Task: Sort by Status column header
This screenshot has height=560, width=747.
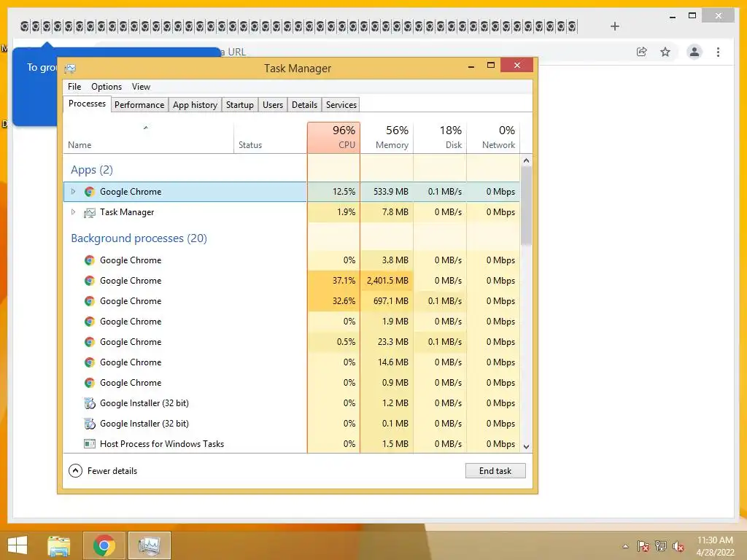Action: (270, 138)
